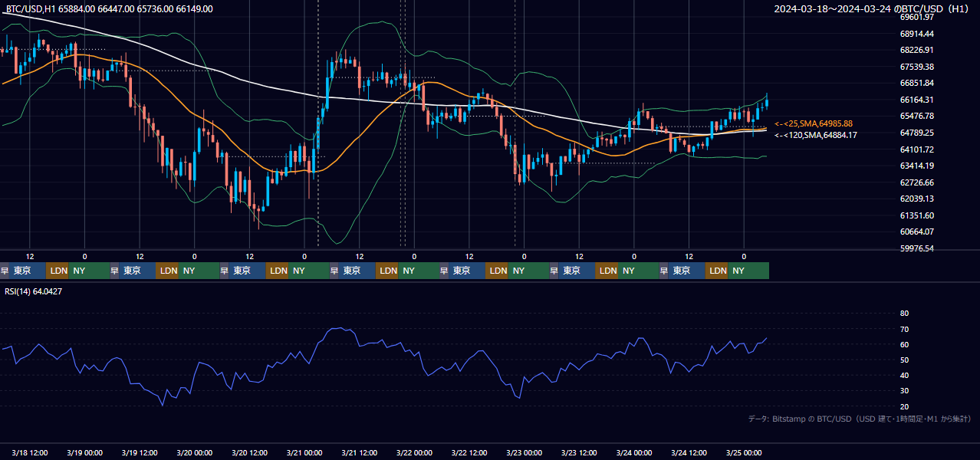The width and height of the screenshot is (980, 460).
Task: Click price axis value 66164.31
Action: coord(916,100)
